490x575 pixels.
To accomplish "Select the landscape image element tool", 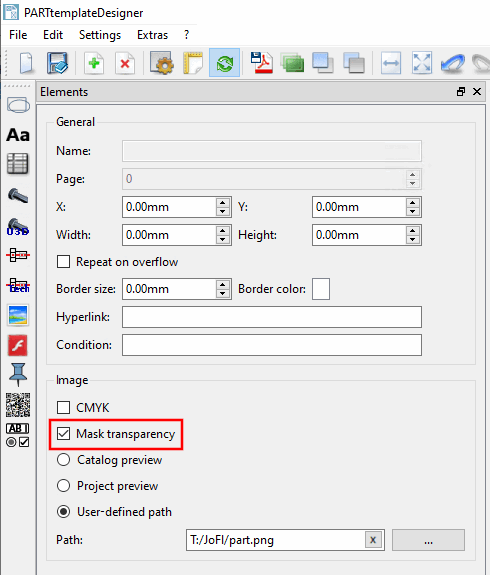I will pyautogui.click(x=18, y=315).
